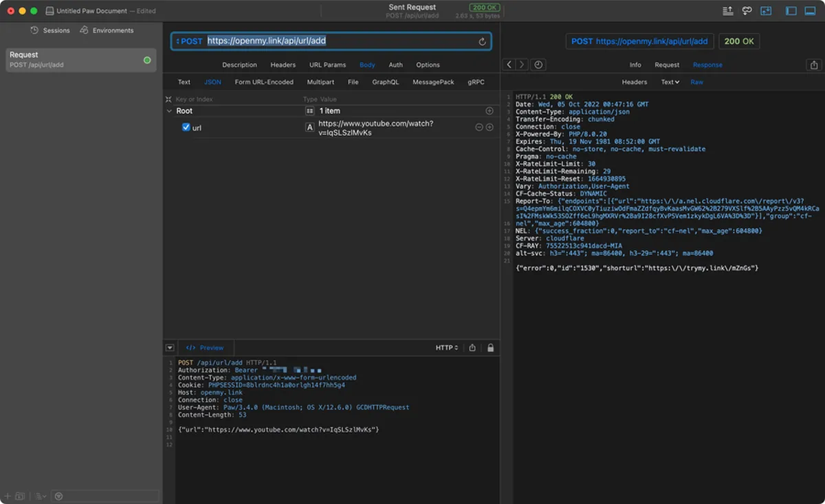Image resolution: width=825 pixels, height=504 pixels.
Task: Collapse the preview panel disclosure triangle
Action: click(x=170, y=348)
